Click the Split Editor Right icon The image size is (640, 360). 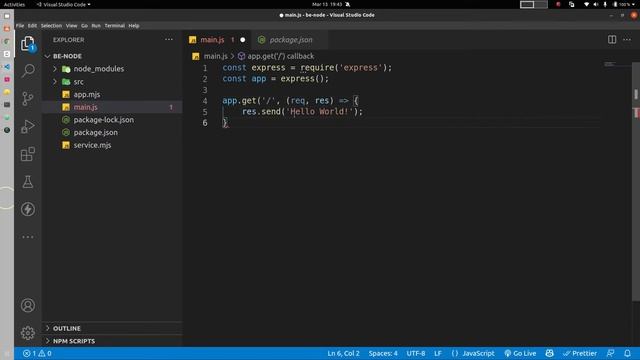(x=612, y=40)
